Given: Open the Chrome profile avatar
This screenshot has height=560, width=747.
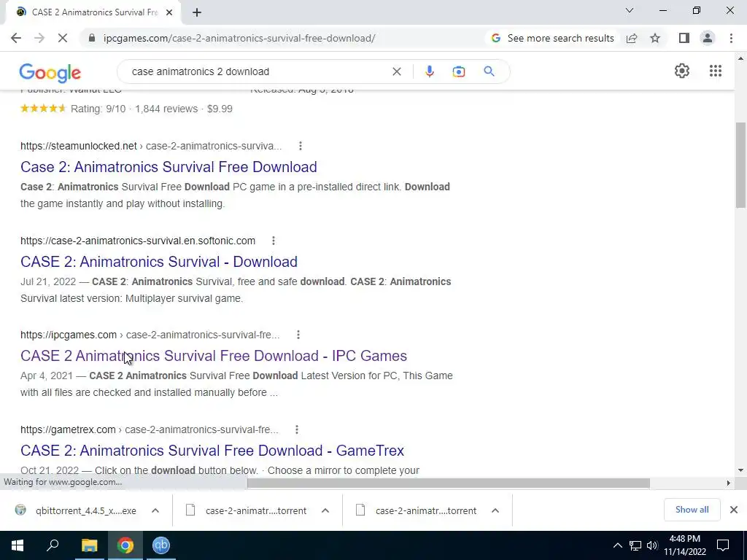Looking at the screenshot, I should click(x=708, y=38).
